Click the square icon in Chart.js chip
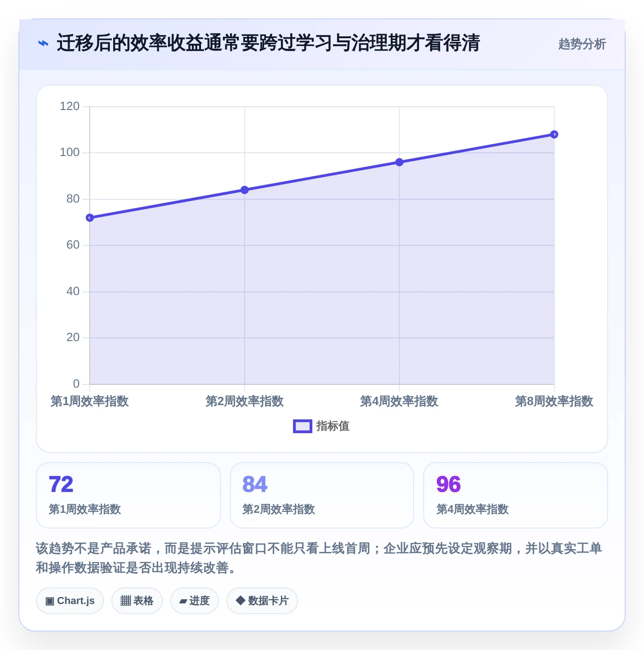 pos(50,601)
